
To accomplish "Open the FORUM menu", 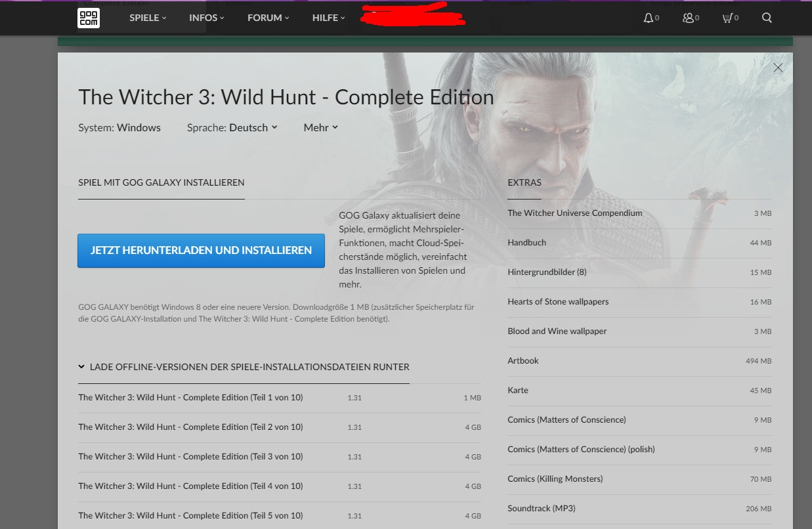I will (268, 18).
